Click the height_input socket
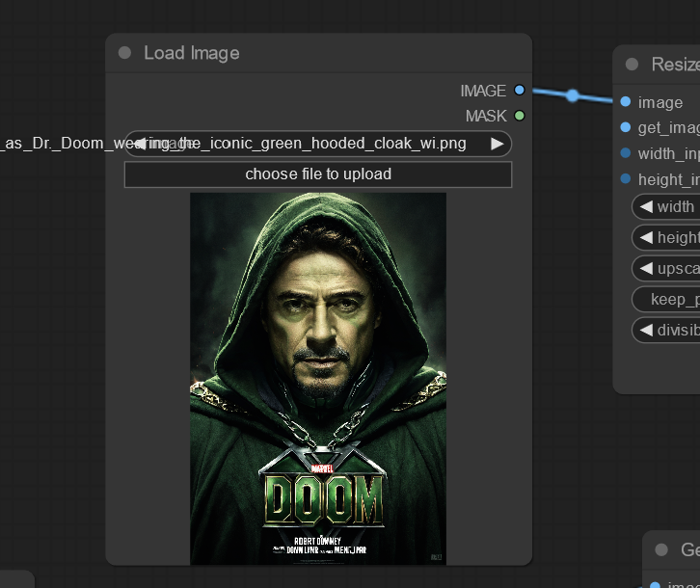The height and width of the screenshot is (588, 700). pos(626,179)
